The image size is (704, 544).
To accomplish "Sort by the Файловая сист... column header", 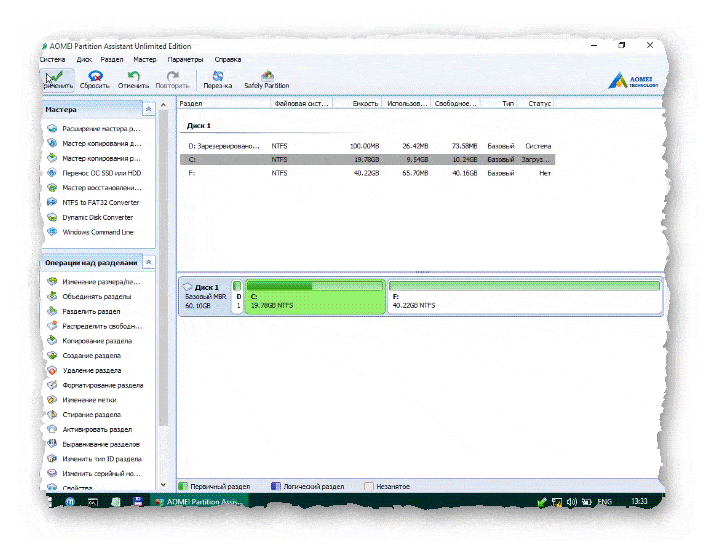I will click(302, 104).
